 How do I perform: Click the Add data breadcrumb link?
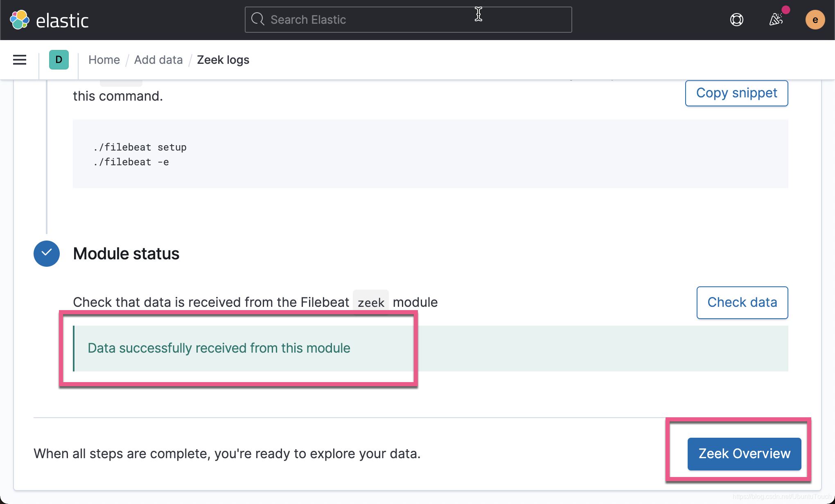tap(158, 60)
